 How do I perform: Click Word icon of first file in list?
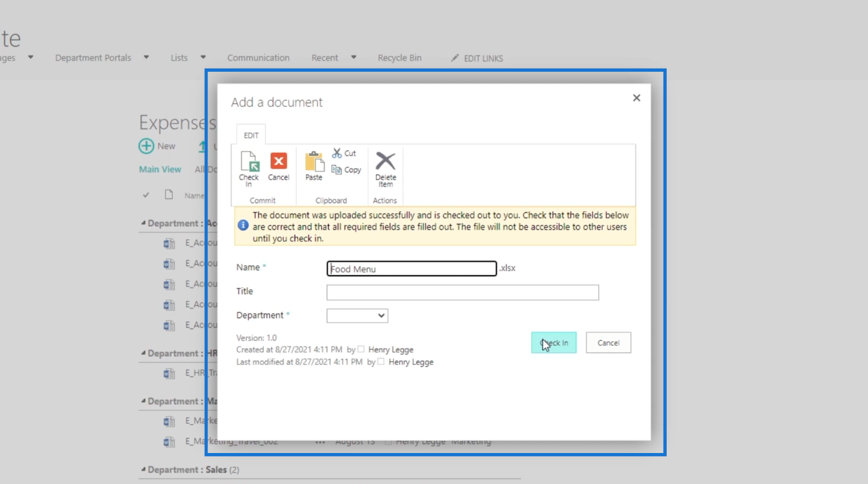169,244
